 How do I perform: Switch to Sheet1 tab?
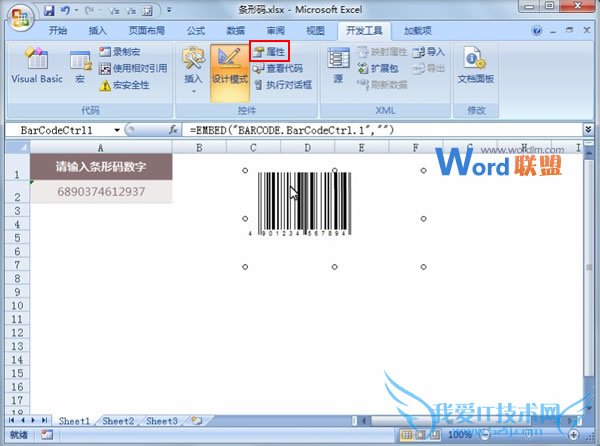tap(74, 421)
